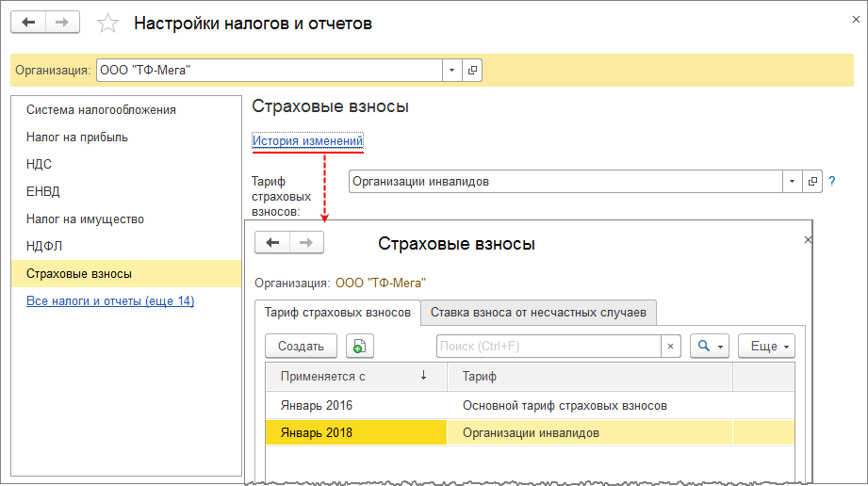868x486 pixels.
Task: Open the История изменений link
Action: tap(307, 141)
